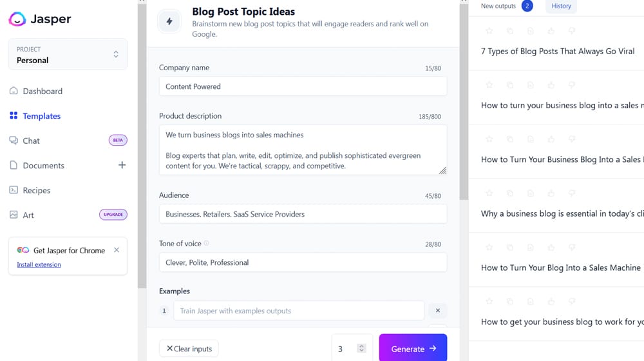
Task: Switch to the History tab
Action: coord(561,6)
